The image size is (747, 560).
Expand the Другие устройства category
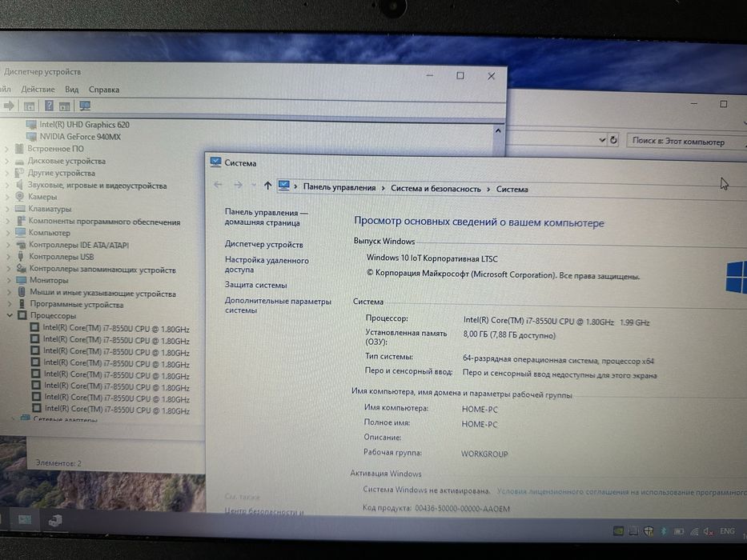(6, 173)
